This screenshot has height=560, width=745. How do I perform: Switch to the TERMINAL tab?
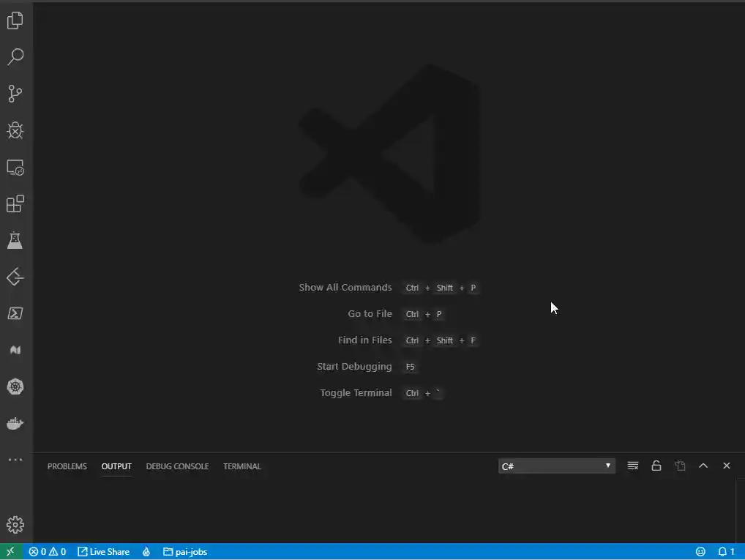242,466
